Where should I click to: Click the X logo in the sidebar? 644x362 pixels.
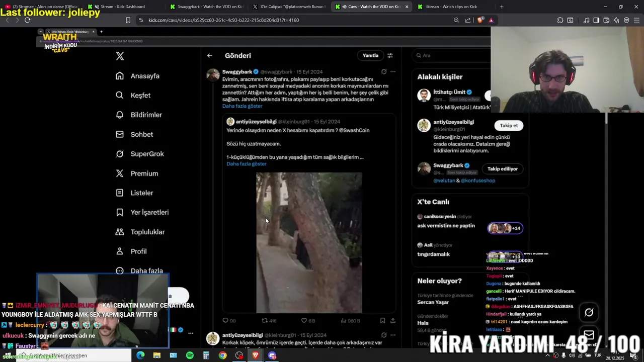tap(120, 56)
